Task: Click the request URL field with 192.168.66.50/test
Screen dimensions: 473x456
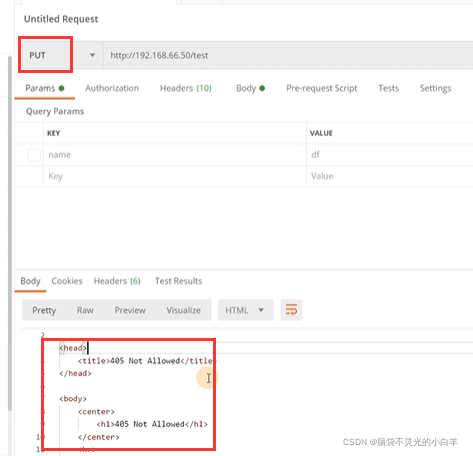Action: (288, 55)
